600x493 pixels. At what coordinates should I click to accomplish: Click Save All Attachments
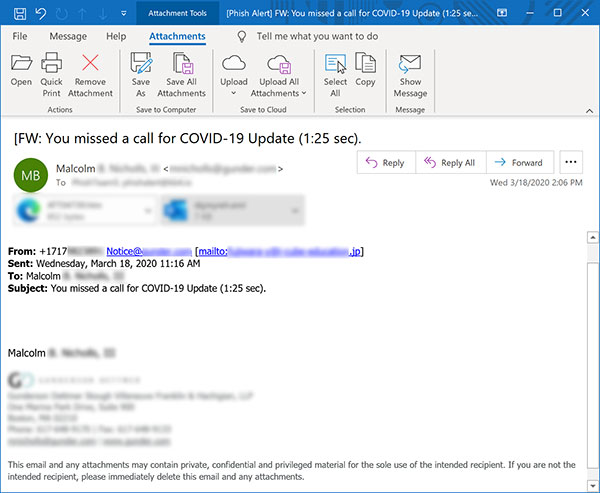[x=181, y=75]
